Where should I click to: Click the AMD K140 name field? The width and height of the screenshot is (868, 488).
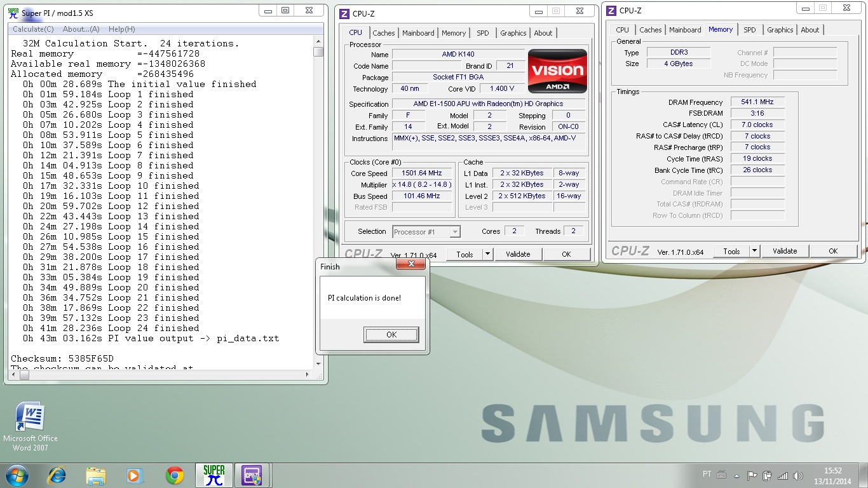[x=458, y=54]
